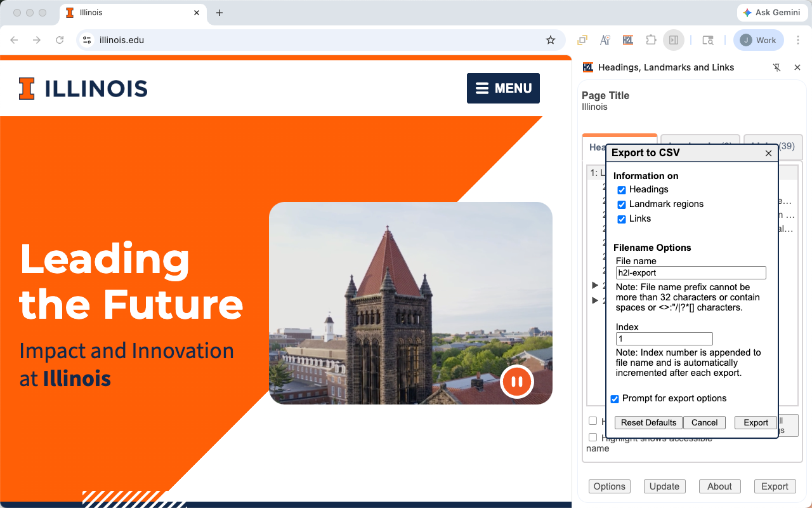Uncheck the Headings checkbox
Screen dimensions: 812x508
(x=622, y=190)
